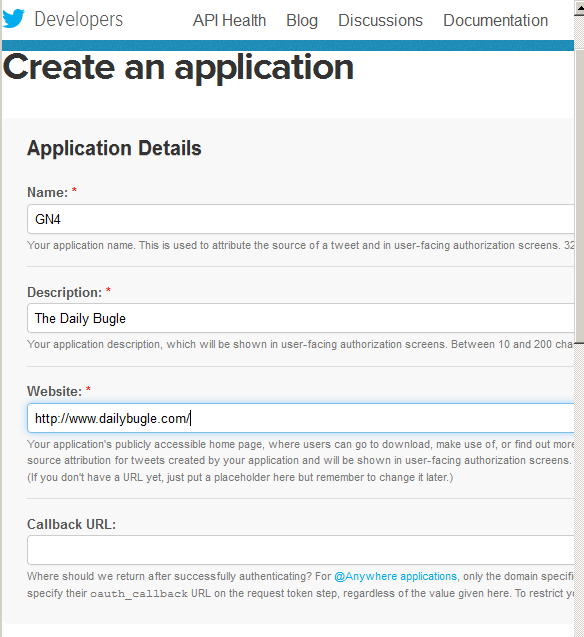Image resolution: width=584 pixels, height=637 pixels.
Task: Click the scrollbar up arrow
Action: click(579, 8)
